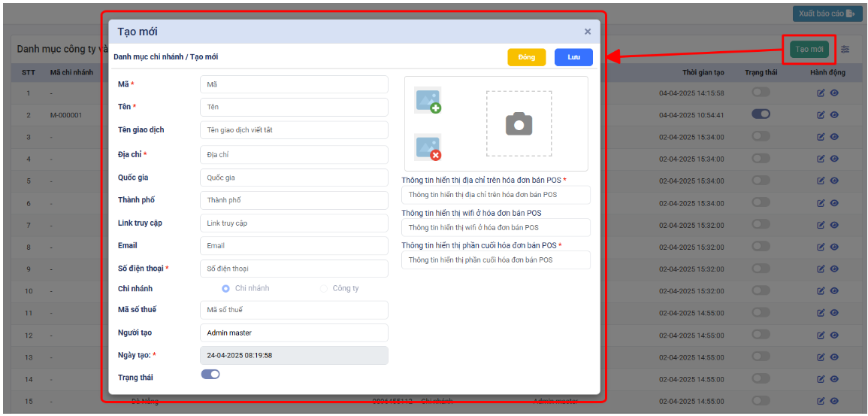The width and height of the screenshot is (868, 416).
Task: Toggle the status switch in row 2
Action: coord(761,114)
